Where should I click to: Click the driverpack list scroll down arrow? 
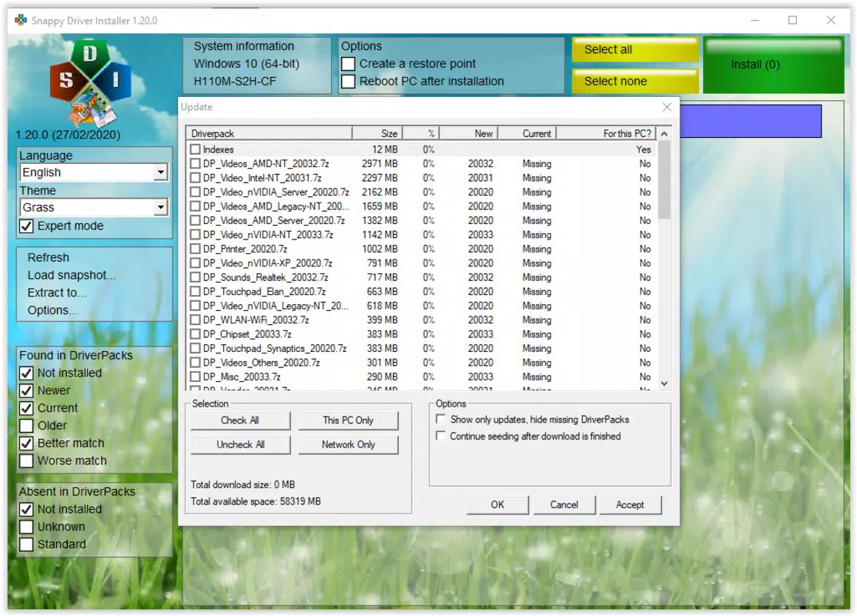(x=664, y=383)
